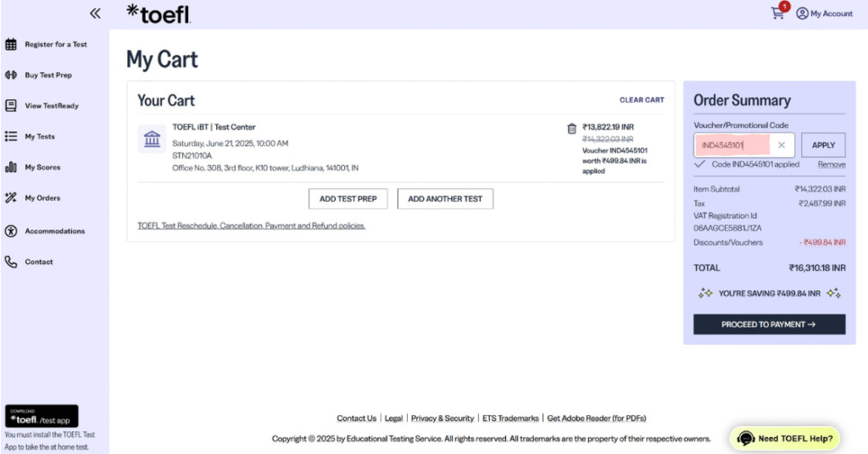Open TOEFL Test Reschedule, Cancellation policies link
The width and height of the screenshot is (868, 454).
(x=251, y=225)
